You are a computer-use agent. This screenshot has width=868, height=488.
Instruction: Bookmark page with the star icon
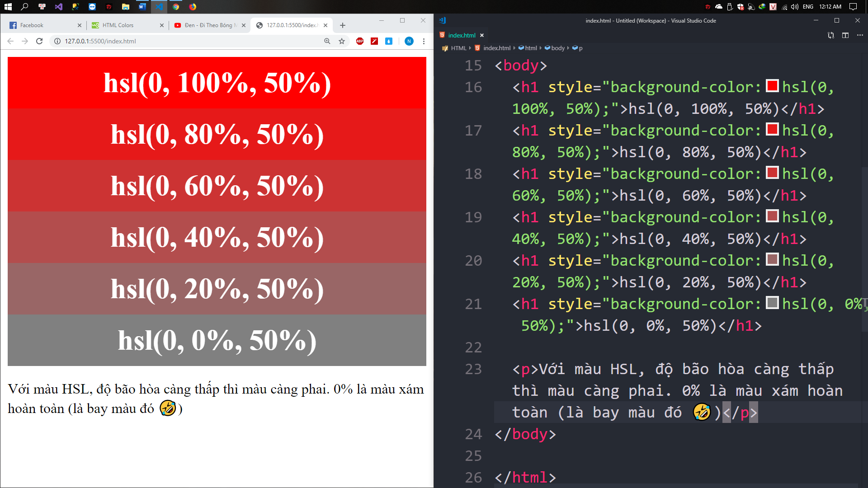[342, 41]
